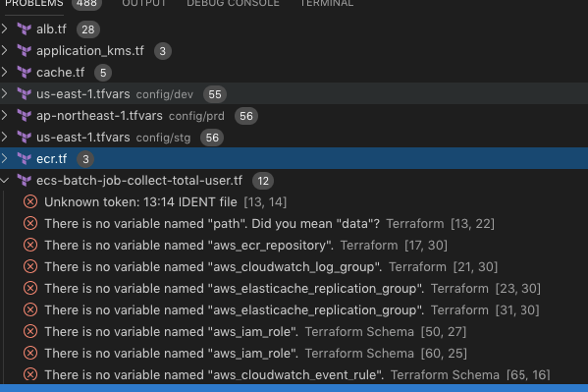The image size is (588, 392).
Task: Expand the application_kms.tf problems group
Action: coord(5,51)
